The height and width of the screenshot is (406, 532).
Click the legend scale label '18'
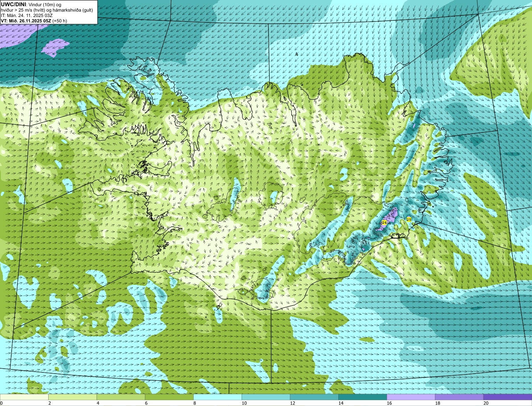(x=437, y=403)
